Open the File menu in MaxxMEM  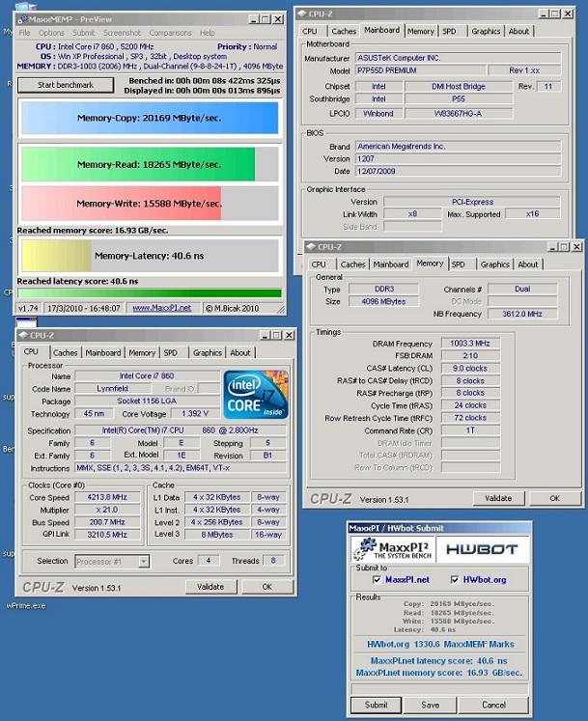(24, 33)
